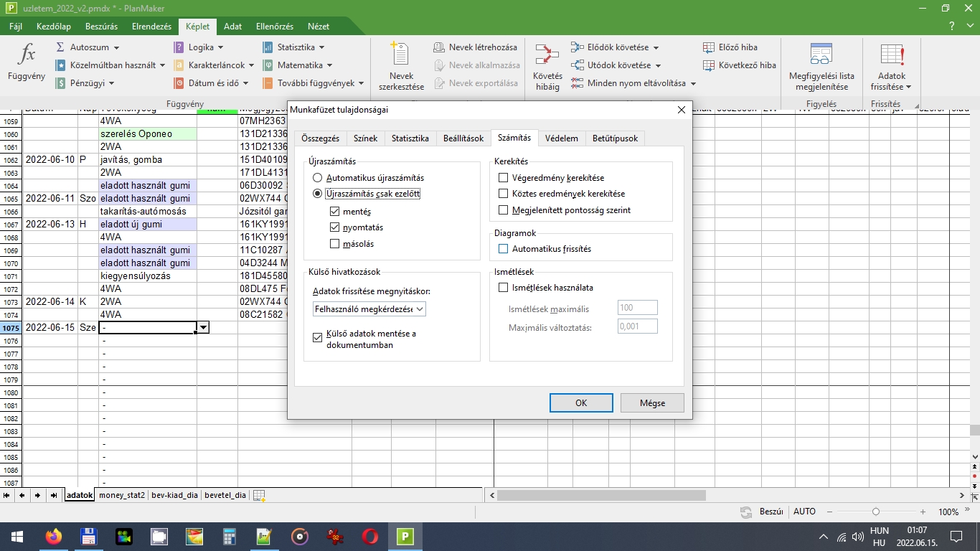Image resolution: width=980 pixels, height=551 pixels.
Task: Click the insert new sheet icon
Action: (259, 495)
